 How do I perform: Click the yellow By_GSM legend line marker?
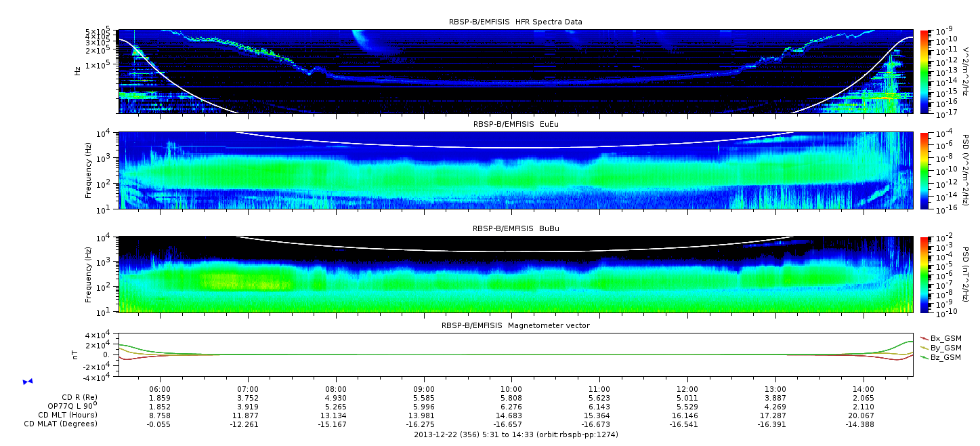(924, 348)
